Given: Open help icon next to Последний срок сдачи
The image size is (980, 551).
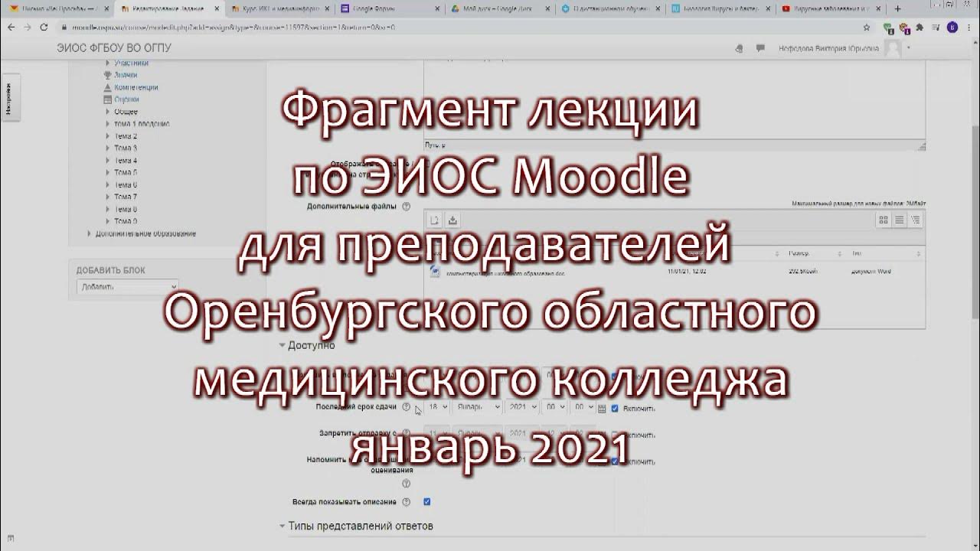Looking at the screenshot, I should tap(406, 406).
